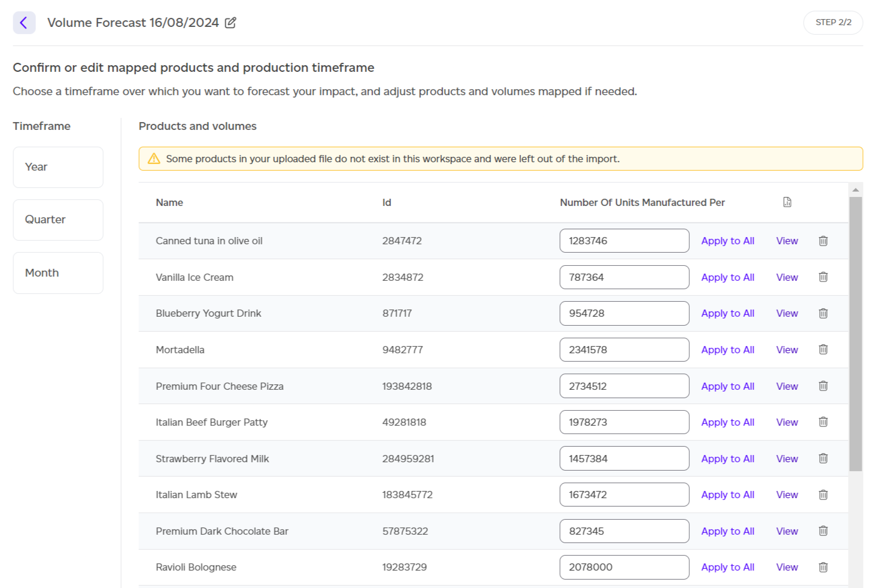Delete the Premium Dark Chocolate Bar row
The width and height of the screenshot is (873, 588).
click(x=823, y=531)
